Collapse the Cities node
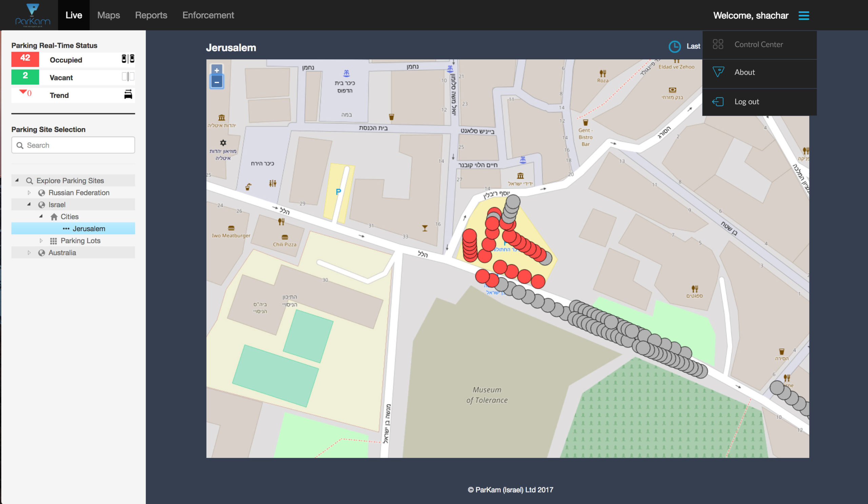The image size is (868, 504). (41, 216)
